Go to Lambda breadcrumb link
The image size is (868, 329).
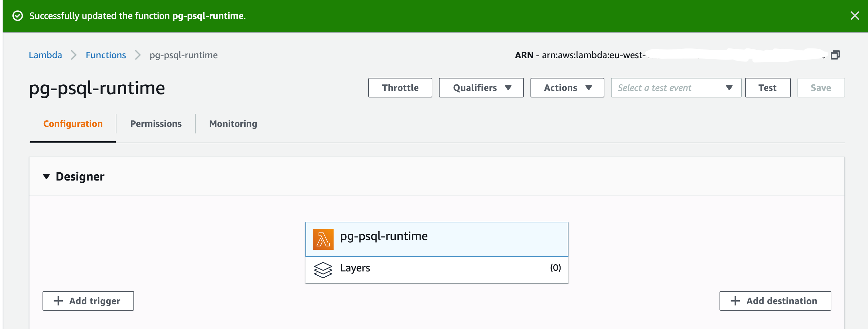click(x=45, y=55)
